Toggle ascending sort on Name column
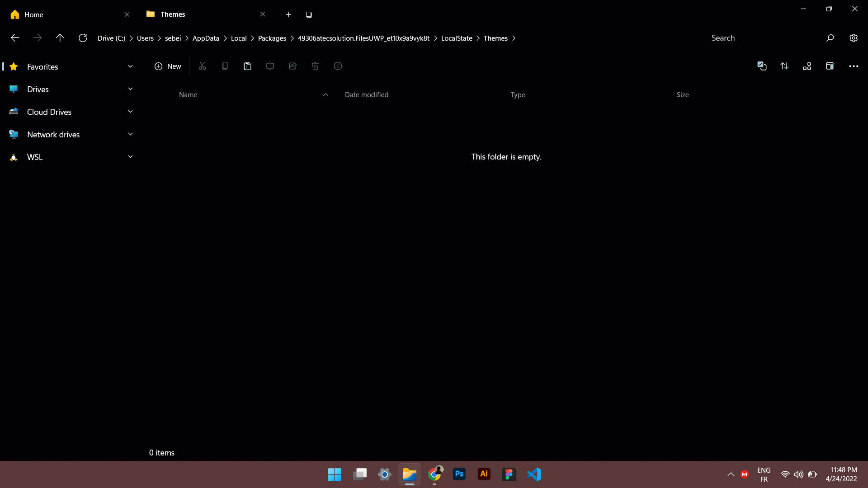 (x=325, y=95)
